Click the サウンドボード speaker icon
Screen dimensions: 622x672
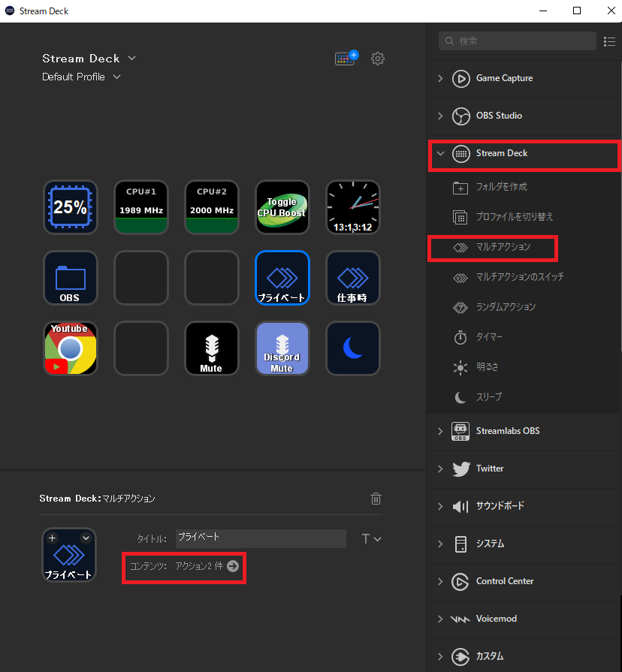click(x=460, y=507)
